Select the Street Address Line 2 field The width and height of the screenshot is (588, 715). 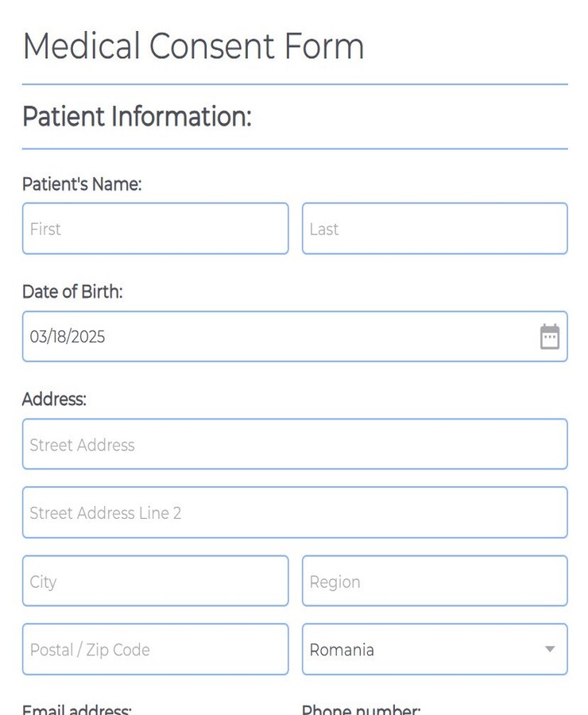[x=294, y=512]
